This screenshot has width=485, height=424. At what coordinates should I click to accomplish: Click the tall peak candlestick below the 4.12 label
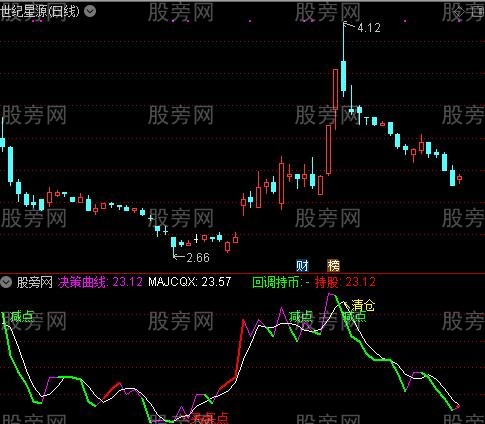(x=343, y=76)
